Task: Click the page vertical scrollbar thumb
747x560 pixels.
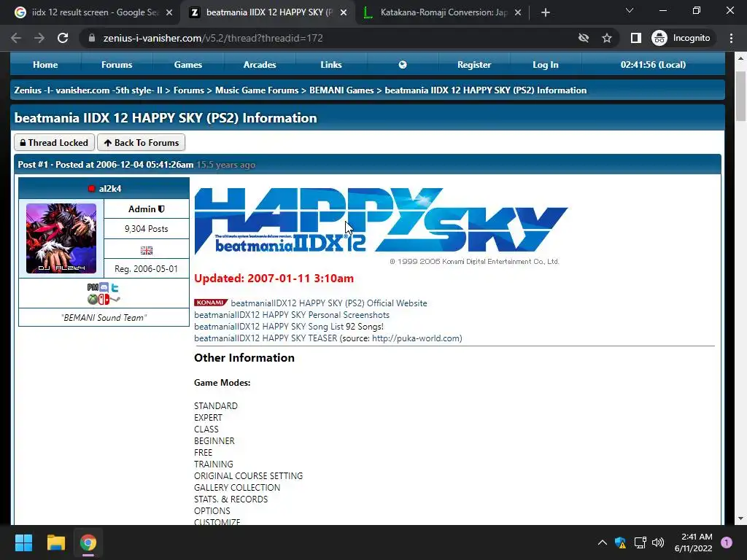Action: [740, 96]
